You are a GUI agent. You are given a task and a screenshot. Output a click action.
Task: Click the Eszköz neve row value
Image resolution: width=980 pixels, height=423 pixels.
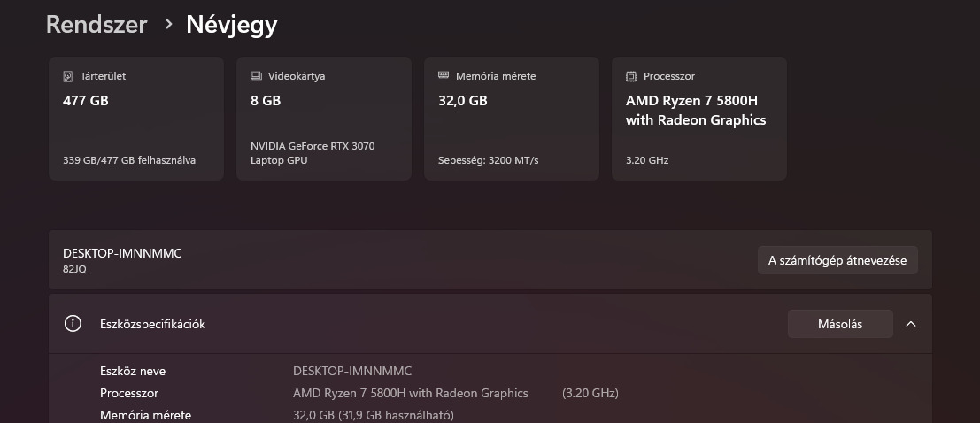(x=352, y=371)
